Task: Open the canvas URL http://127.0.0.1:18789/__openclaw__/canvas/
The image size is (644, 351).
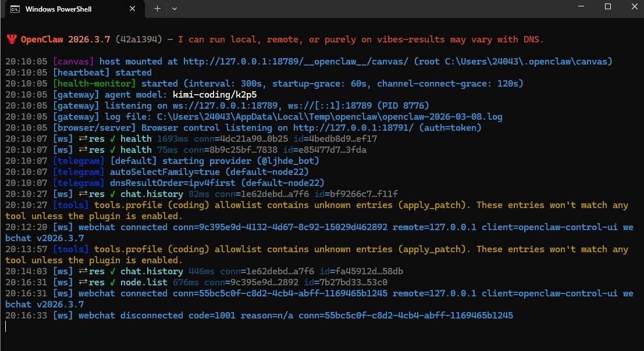Action: click(296, 62)
